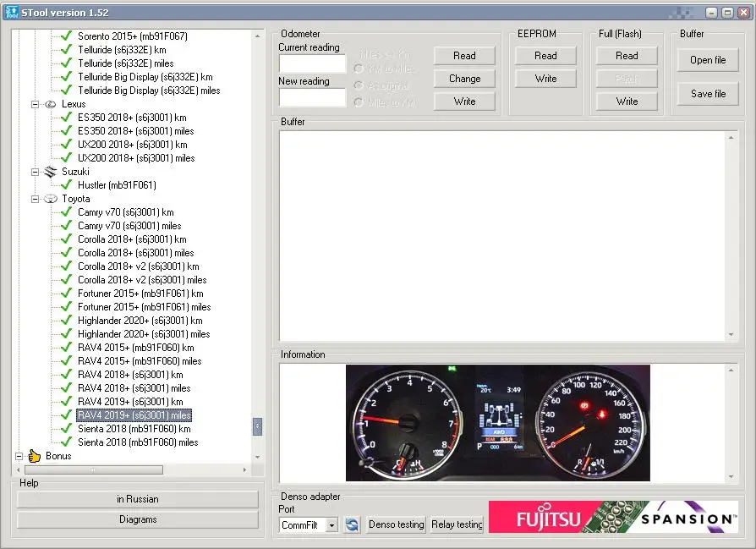The height and width of the screenshot is (549, 756).
Task: Click the Information panel scroll-down arrow
Action: [731, 476]
